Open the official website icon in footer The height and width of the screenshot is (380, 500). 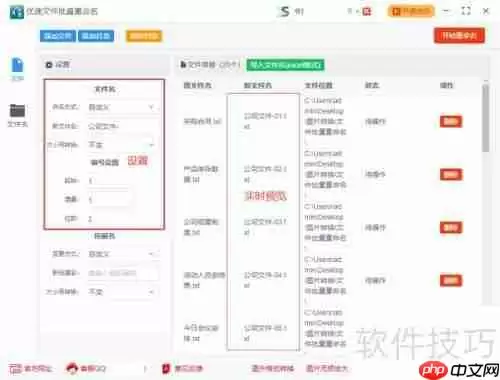(x=15, y=369)
